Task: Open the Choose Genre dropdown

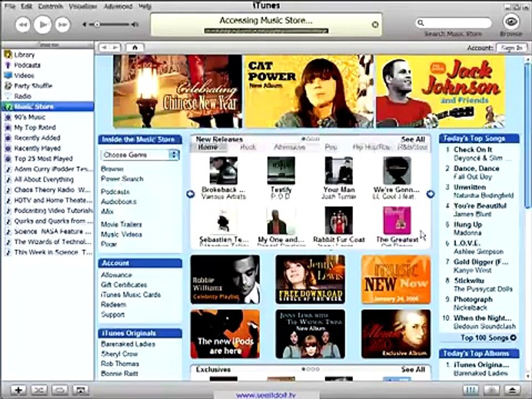Action: coord(140,155)
